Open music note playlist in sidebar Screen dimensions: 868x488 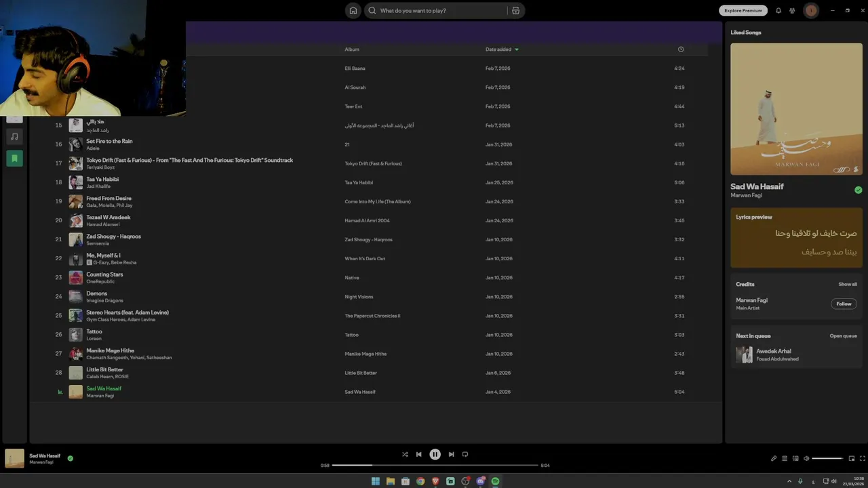tap(14, 136)
